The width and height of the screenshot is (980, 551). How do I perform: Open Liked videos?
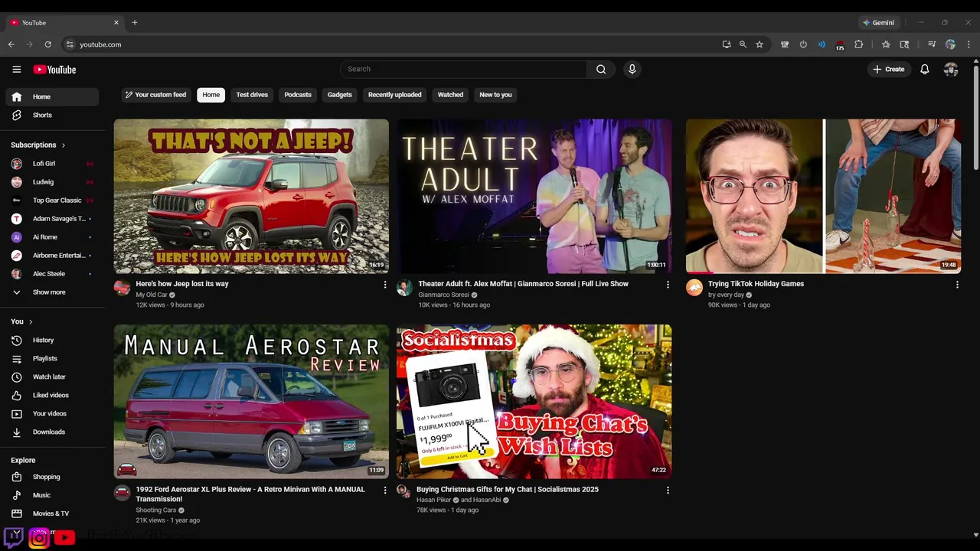pos(52,395)
